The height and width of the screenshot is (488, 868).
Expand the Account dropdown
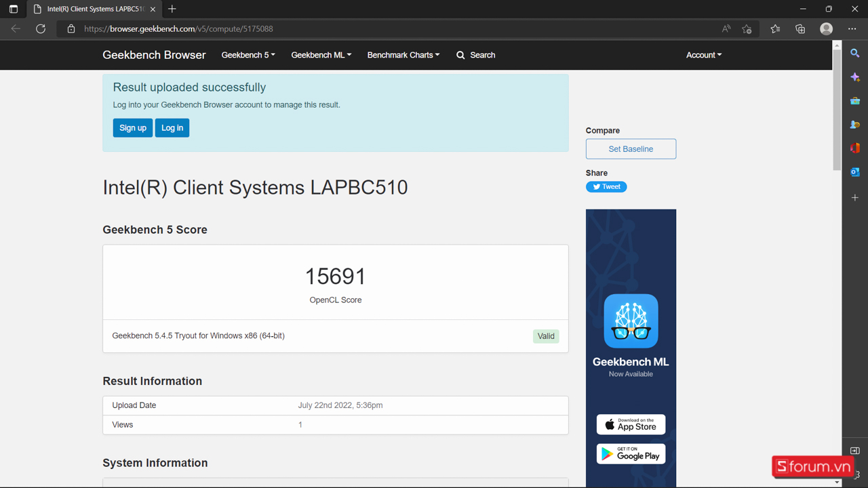pos(704,55)
